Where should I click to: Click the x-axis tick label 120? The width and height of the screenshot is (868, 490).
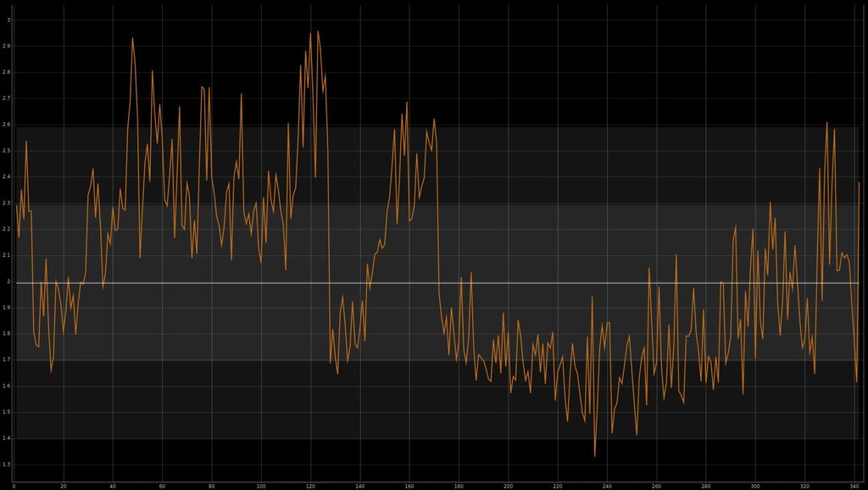click(x=310, y=486)
